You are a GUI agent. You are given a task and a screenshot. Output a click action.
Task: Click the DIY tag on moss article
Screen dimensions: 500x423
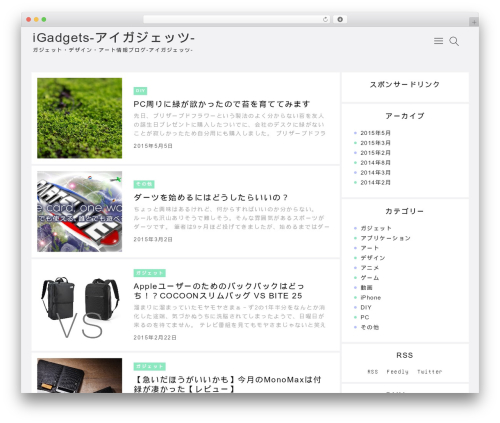click(x=140, y=91)
